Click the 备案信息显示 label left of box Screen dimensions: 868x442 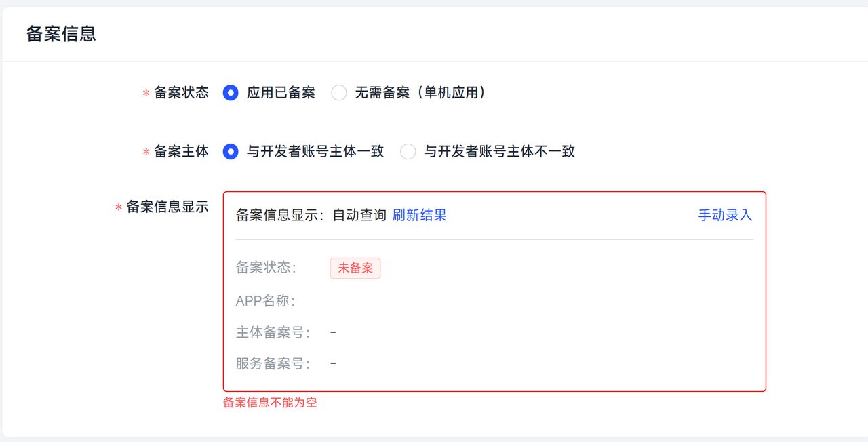point(167,207)
